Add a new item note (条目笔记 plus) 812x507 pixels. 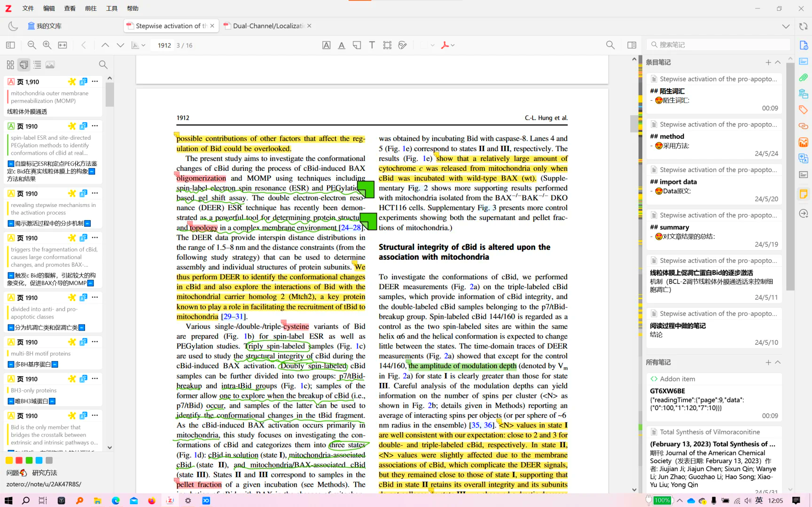(768, 62)
